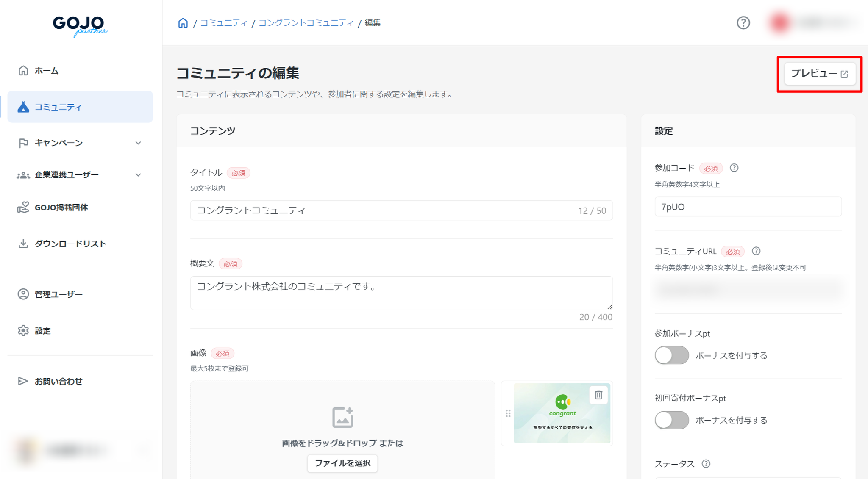Click the ファイルを選択 button
This screenshot has width=868, height=479.
pos(342,463)
